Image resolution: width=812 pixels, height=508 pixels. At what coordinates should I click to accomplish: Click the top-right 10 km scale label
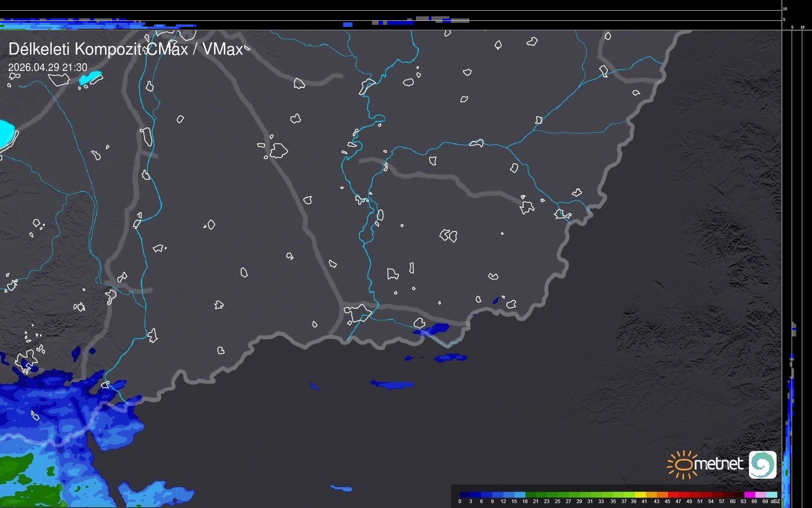(x=785, y=9)
